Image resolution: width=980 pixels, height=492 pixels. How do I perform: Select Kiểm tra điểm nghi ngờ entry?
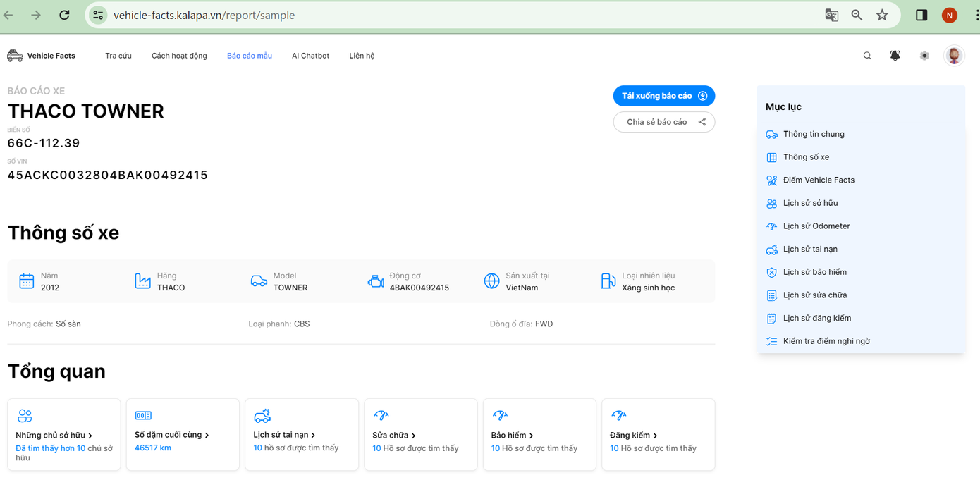point(826,341)
